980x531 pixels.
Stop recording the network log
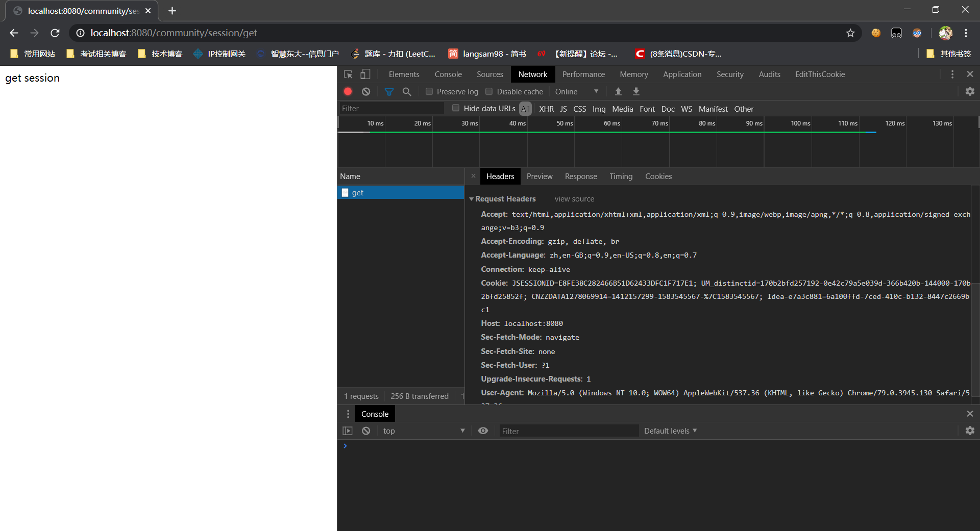[x=348, y=91]
